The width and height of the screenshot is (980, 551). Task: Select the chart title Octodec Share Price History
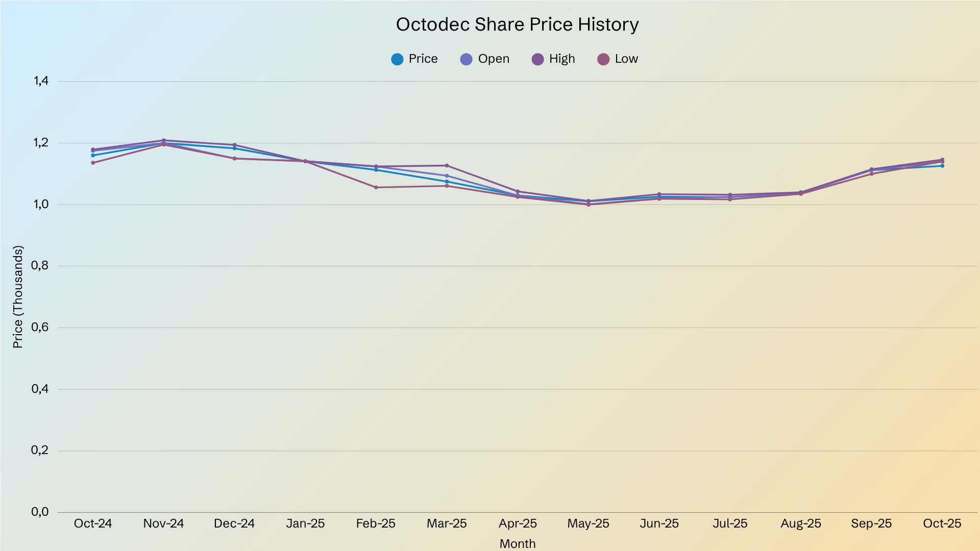pos(517,24)
